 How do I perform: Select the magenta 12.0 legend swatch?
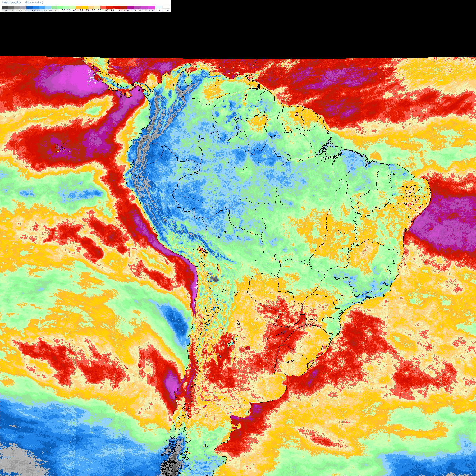click(152, 7)
